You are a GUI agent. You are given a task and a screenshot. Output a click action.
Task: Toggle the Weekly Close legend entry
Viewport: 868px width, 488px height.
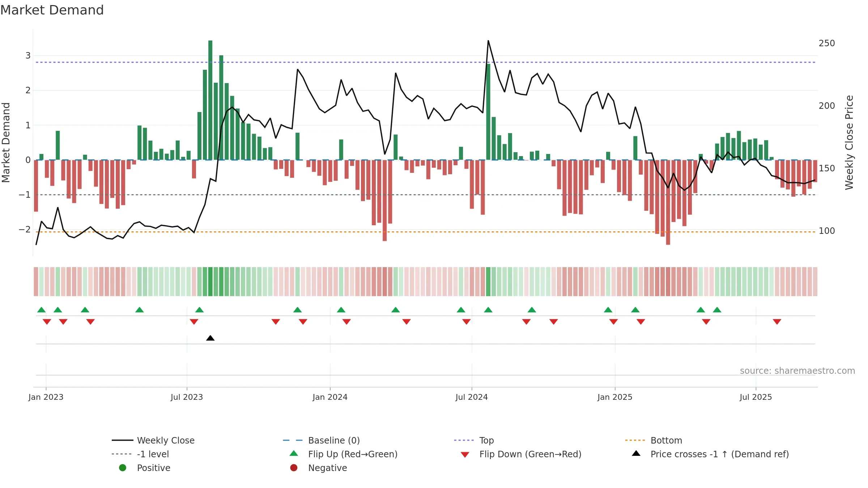coord(153,440)
